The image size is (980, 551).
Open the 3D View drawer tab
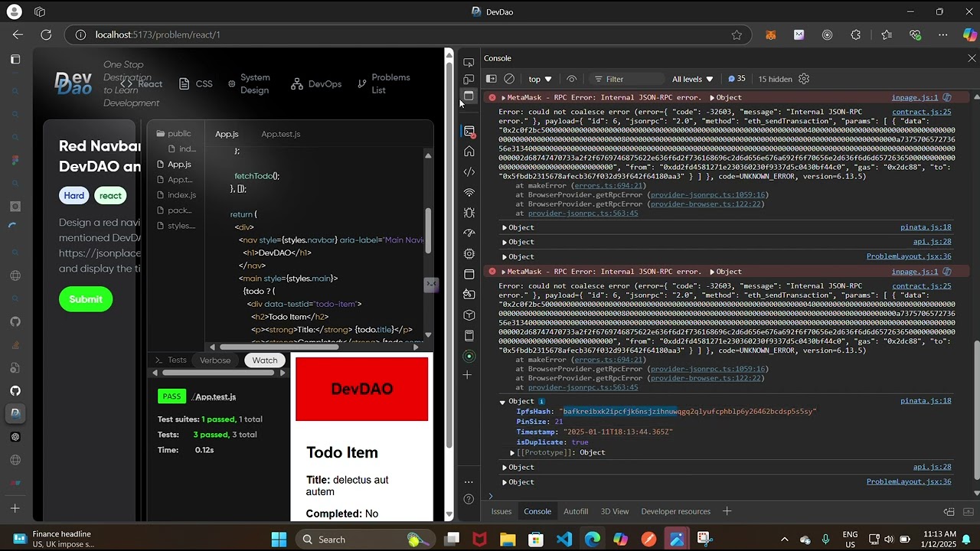615,511
